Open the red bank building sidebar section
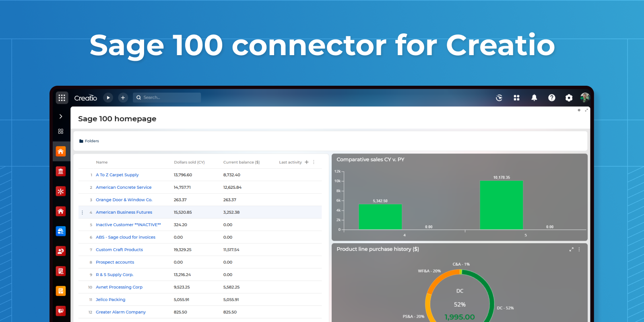Image resolution: width=644 pixels, height=322 pixels. (x=61, y=171)
